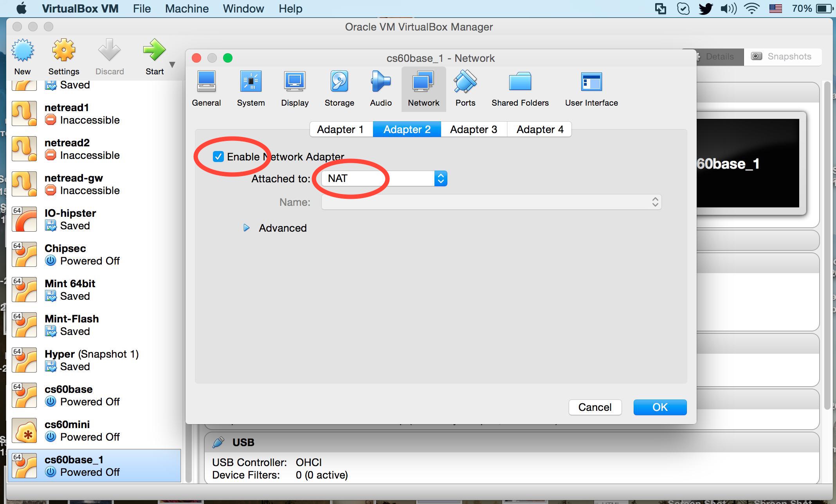This screenshot has height=504, width=836.
Task: Switch to Adapter 3 tab
Action: coord(474,129)
